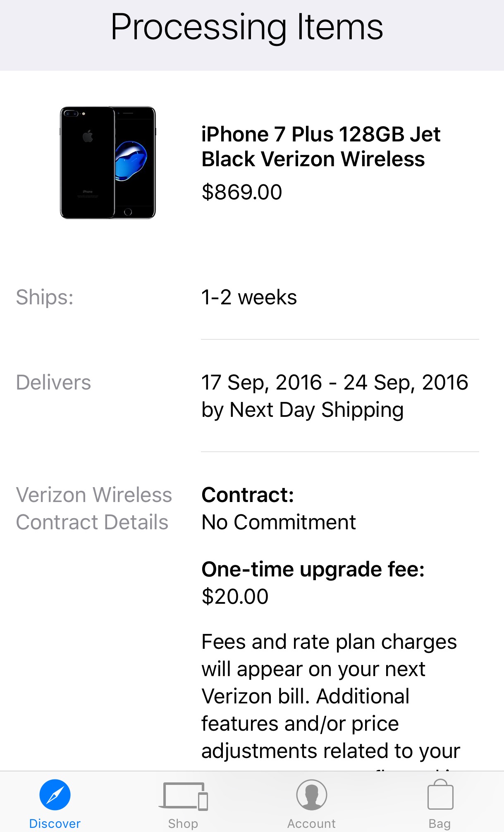Viewport: 504px width, 832px height.
Task: Tap the Discover compass icon
Action: coord(55,794)
